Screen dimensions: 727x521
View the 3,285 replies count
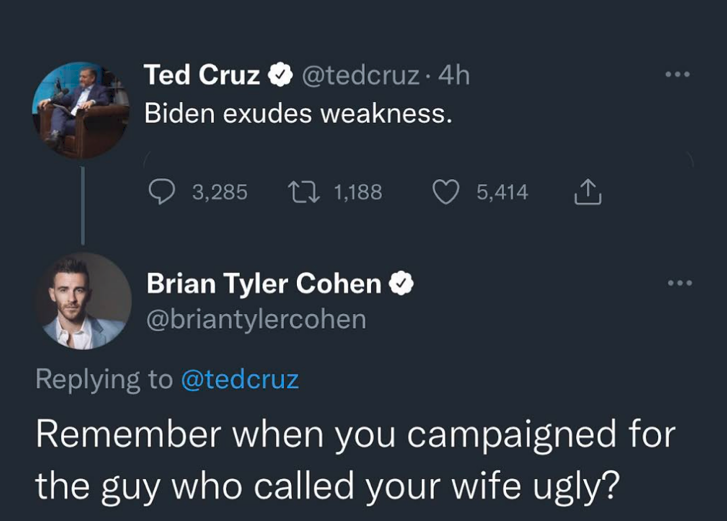coord(219,192)
